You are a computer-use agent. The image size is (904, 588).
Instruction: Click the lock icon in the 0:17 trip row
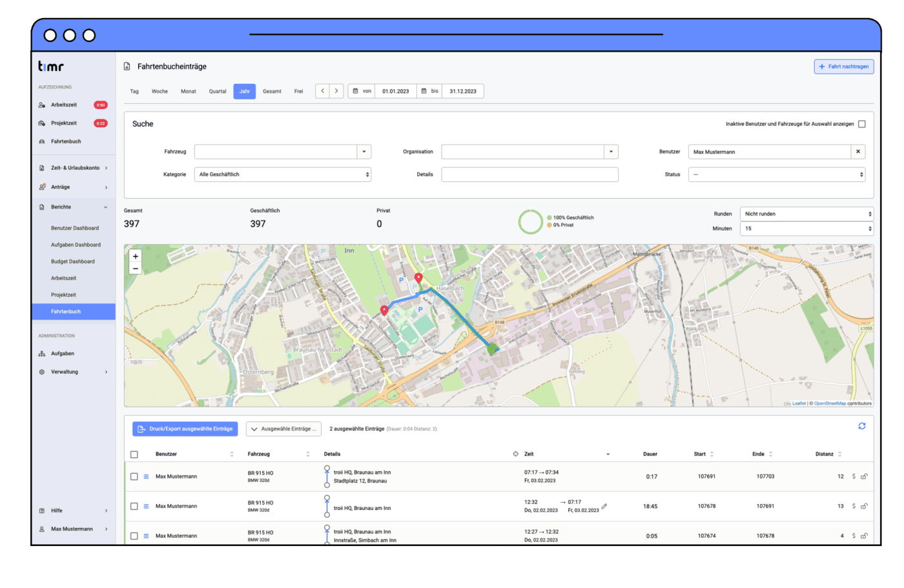864,476
